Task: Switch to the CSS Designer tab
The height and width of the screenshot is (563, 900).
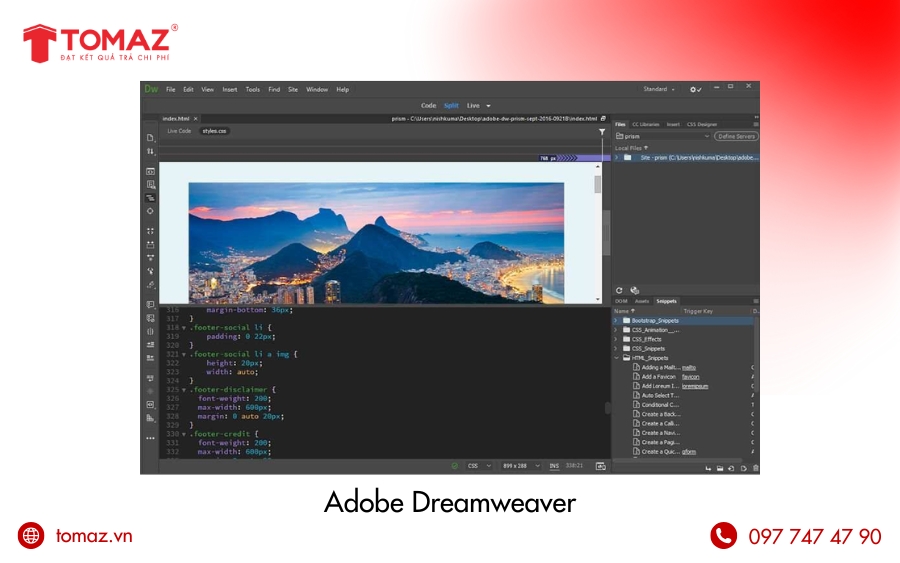Action: (x=701, y=124)
